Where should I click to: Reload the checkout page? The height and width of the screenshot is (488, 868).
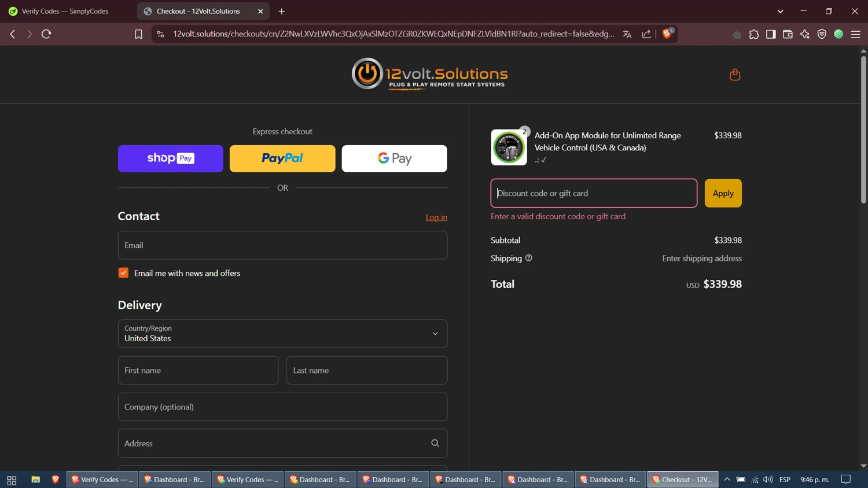46,34
